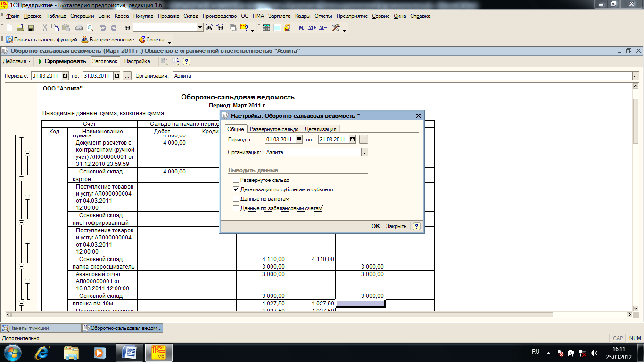Viewport: 644px width, 362px height.
Task: Redo using the right curved arrow icon
Action: click(x=114, y=28)
